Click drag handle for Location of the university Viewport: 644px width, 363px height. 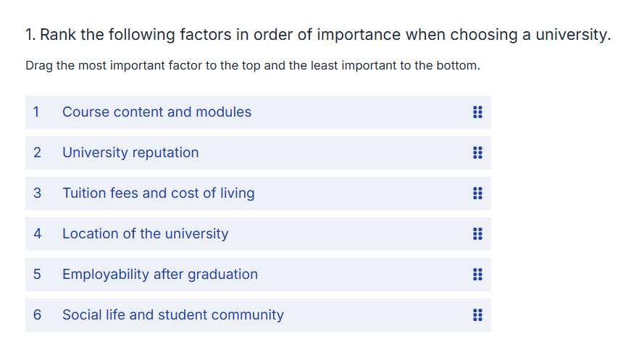477,233
